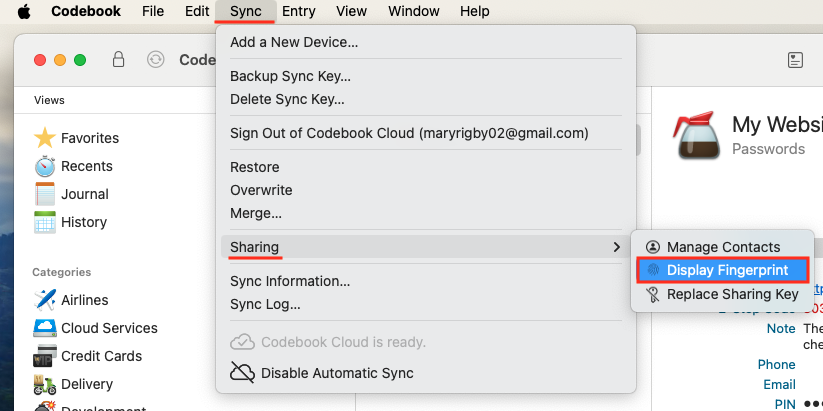
Task: Select Manage Contacts in the Sharing submenu
Action: click(722, 247)
